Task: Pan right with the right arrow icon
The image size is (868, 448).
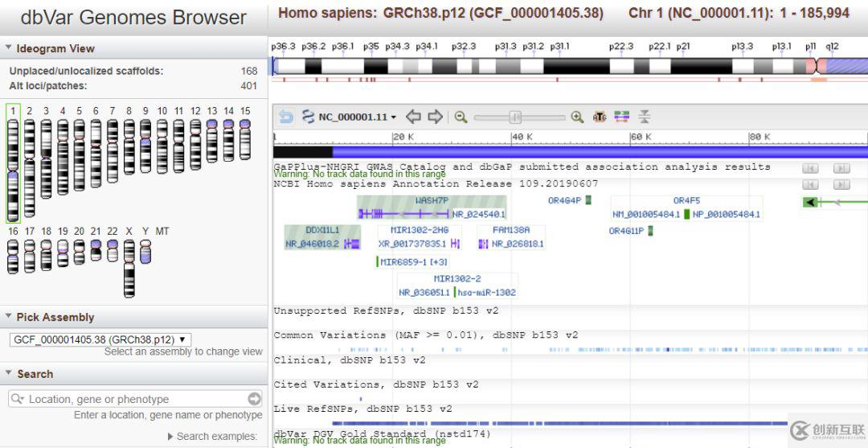Action: click(436, 117)
